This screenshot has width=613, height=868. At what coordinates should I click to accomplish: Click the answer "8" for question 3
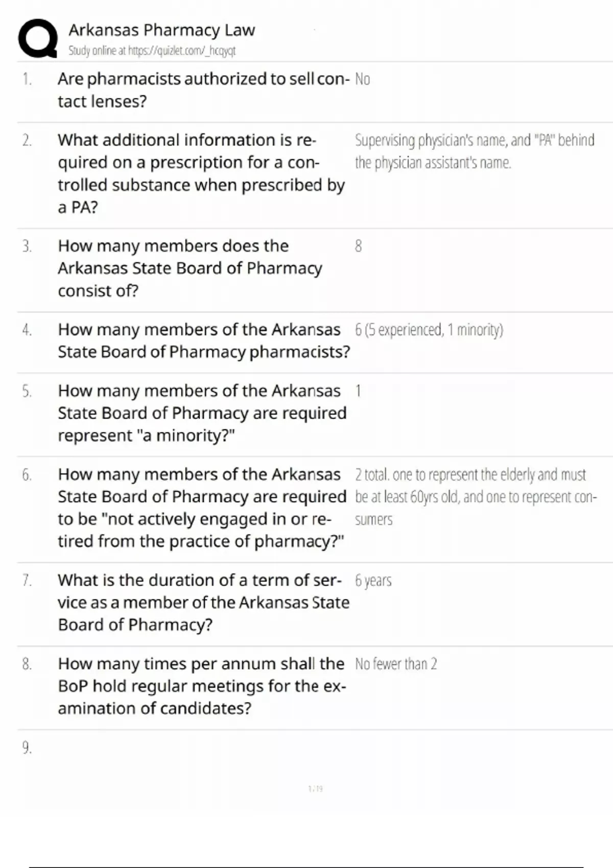tap(358, 246)
